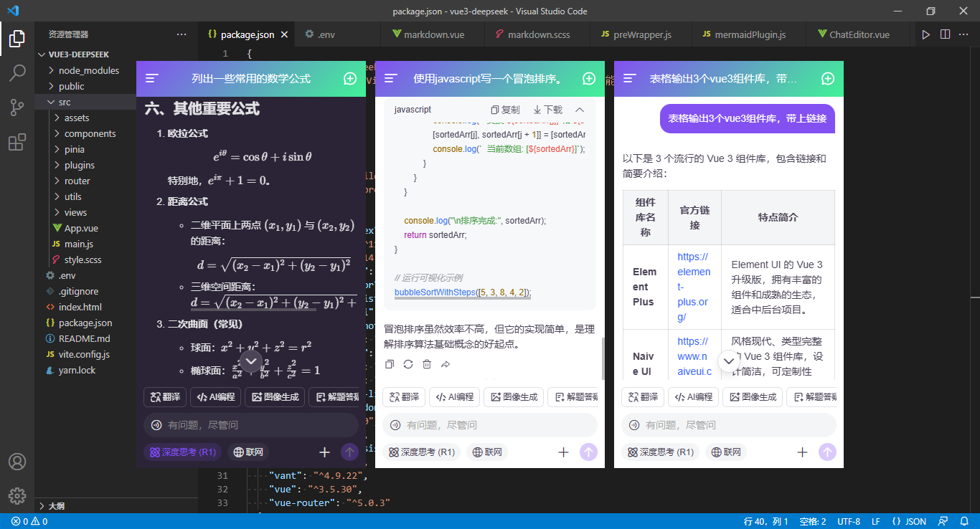Copy the bubble sort answer using copy icon
Viewport: 980px width, 529px height.
390,364
